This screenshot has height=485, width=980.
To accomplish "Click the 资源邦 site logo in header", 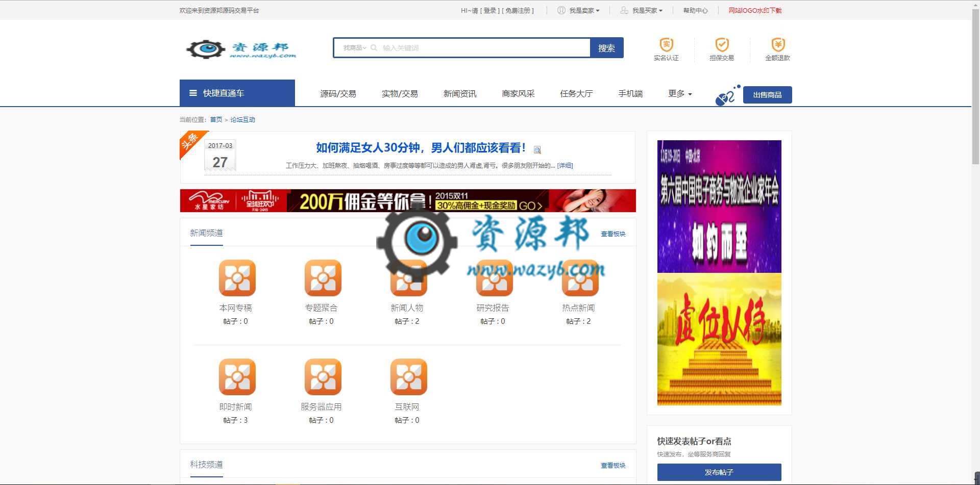I will (241, 49).
